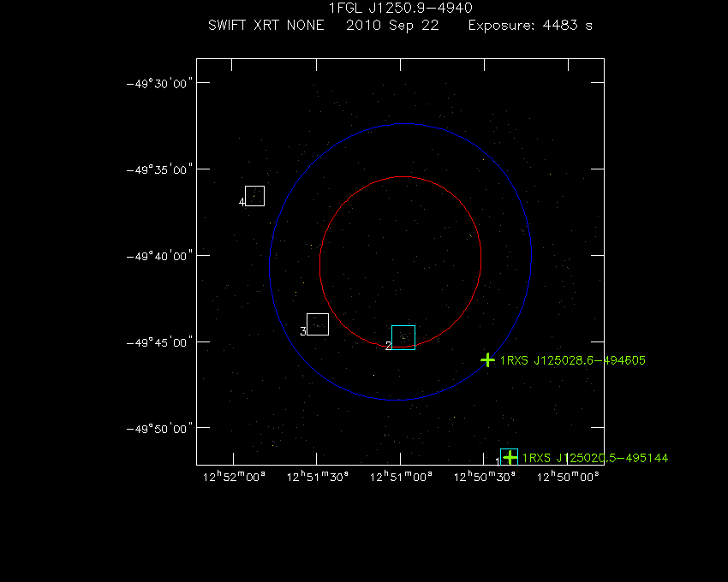Select the white source box numbered 3
The height and width of the screenshot is (582, 728).
(x=318, y=324)
